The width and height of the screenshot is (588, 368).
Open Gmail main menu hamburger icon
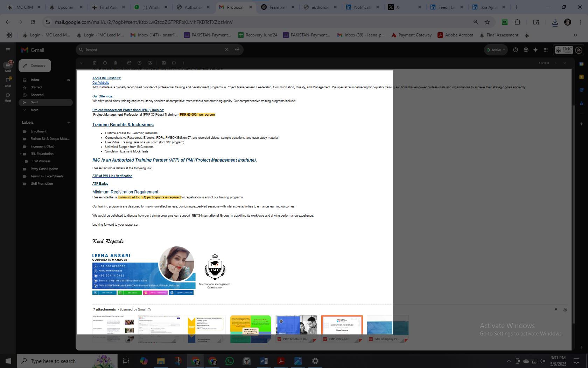pos(8,50)
